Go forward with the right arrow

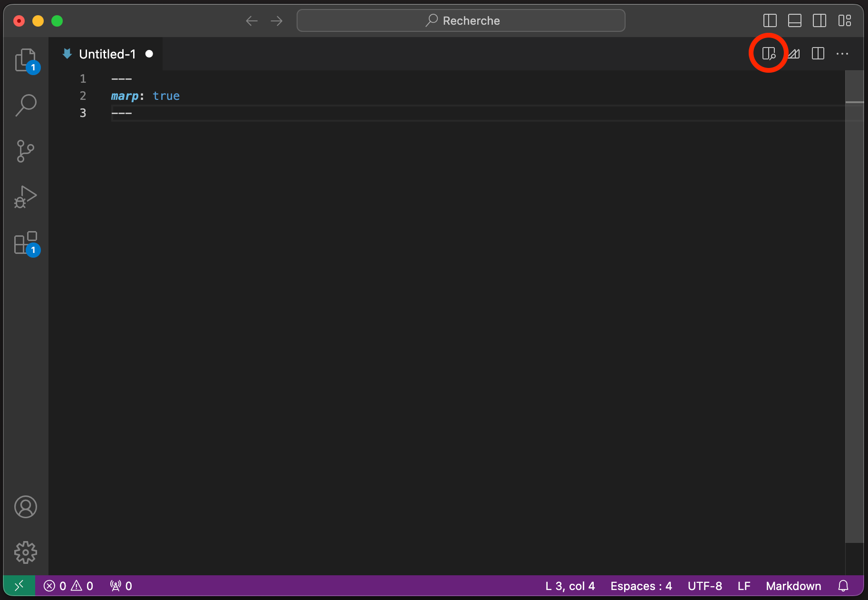(x=277, y=20)
